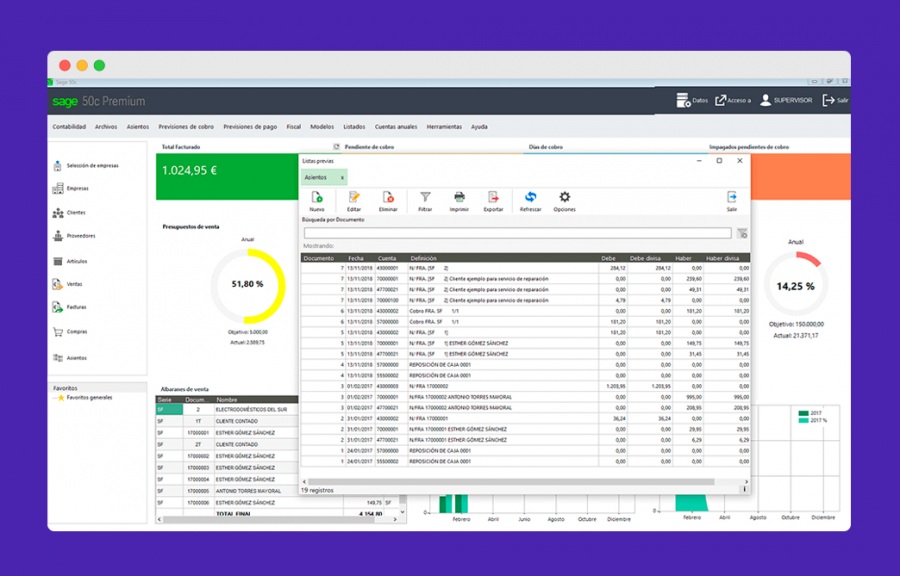Image resolution: width=900 pixels, height=576 pixels.
Task: Click the 14,25 % annual gauge chart
Action: point(795,286)
